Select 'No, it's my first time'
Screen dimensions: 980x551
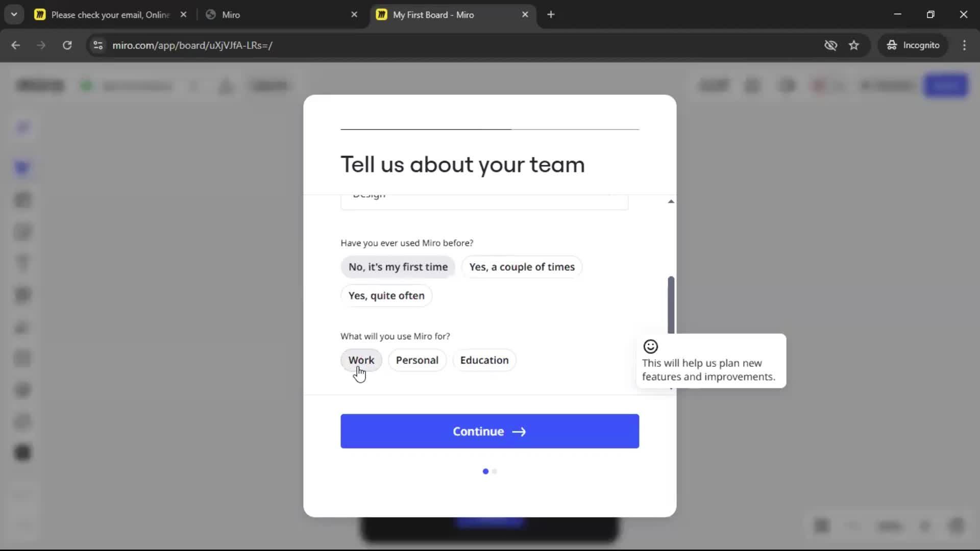pos(398,267)
